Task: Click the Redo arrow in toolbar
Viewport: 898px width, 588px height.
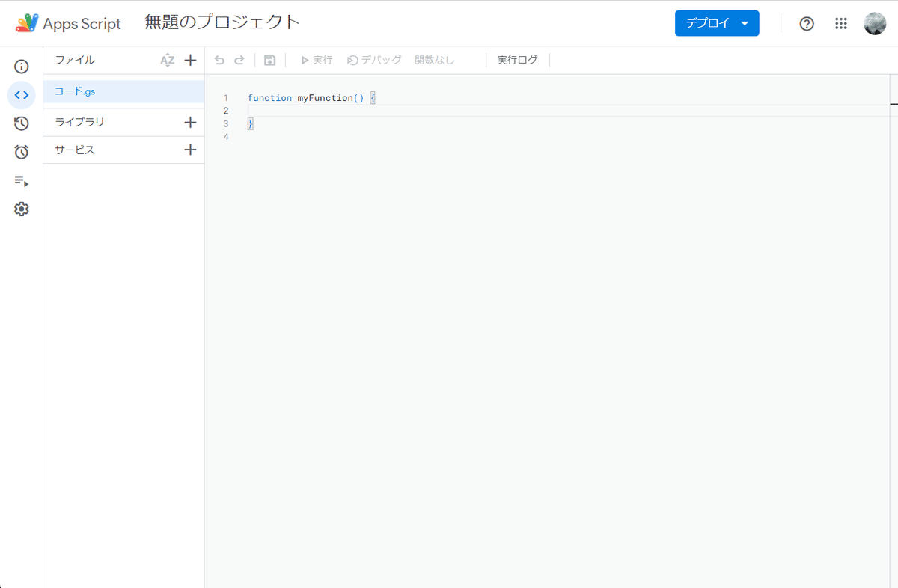Action: pos(239,60)
